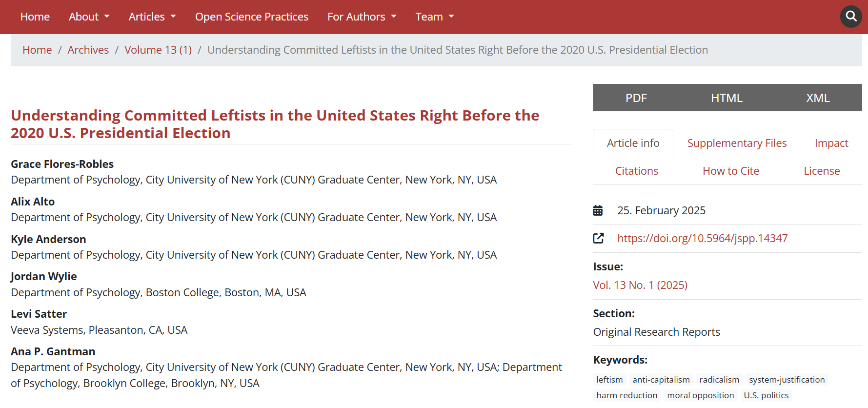Screen dimensions: 868x408
Task: Expand the Team dropdown menu
Action: (434, 17)
